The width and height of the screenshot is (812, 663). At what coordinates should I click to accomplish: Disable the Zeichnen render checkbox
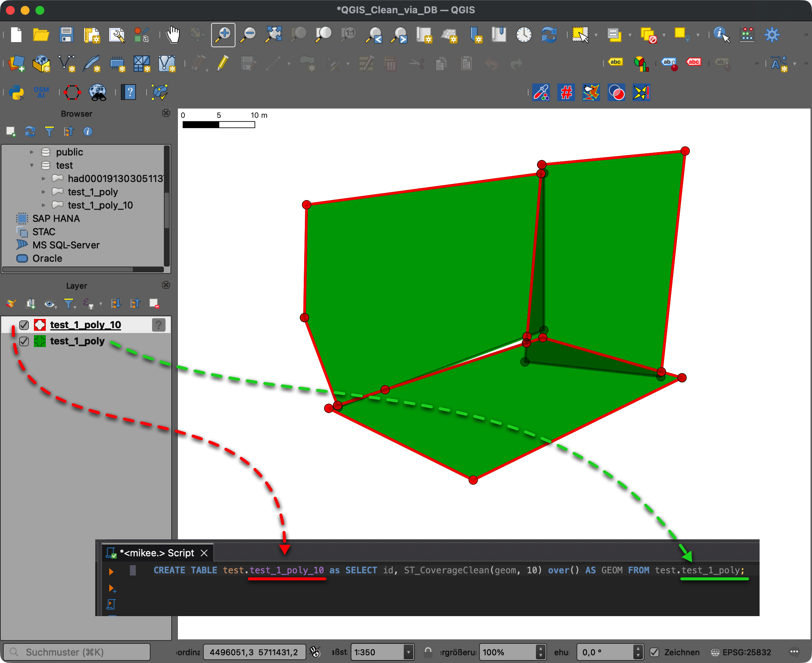pyautogui.click(x=654, y=652)
